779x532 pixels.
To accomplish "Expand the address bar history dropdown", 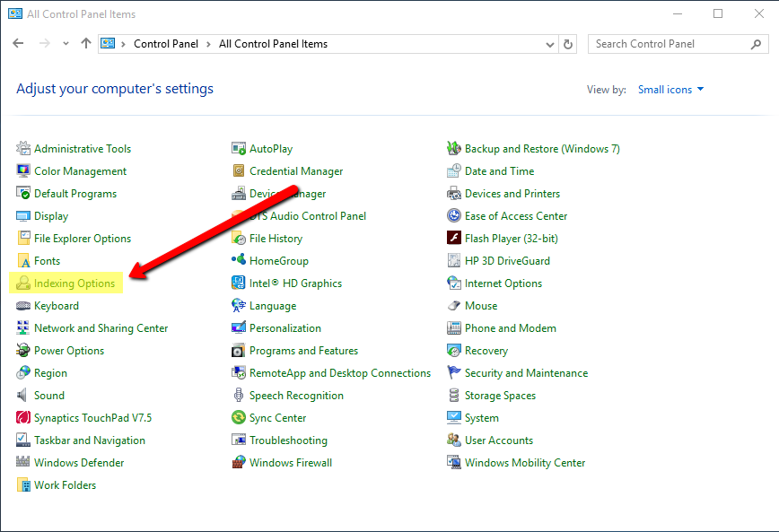I will coord(549,44).
